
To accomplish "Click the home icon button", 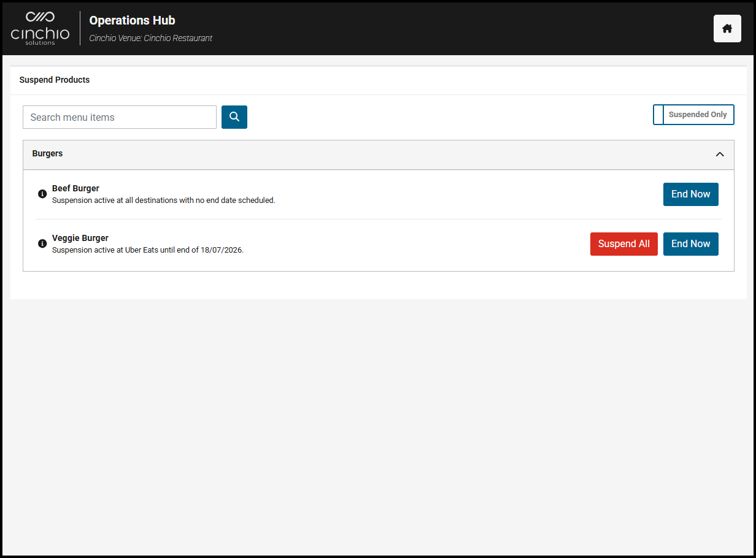I will [x=727, y=28].
